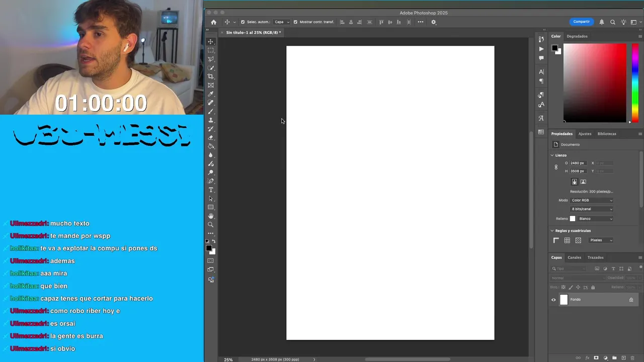644x362 pixels.
Task: Toggle the guides icon beside the grid icon
Action: tap(578, 240)
